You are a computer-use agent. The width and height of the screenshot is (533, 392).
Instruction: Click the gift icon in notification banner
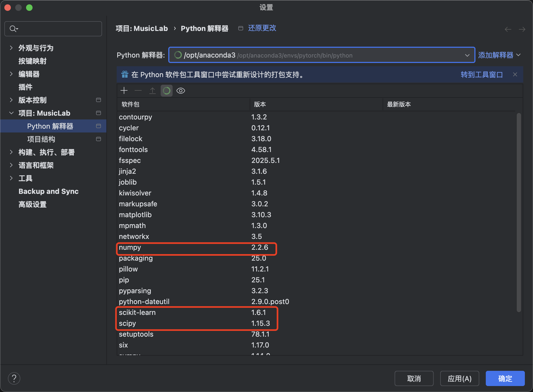pyautogui.click(x=125, y=74)
